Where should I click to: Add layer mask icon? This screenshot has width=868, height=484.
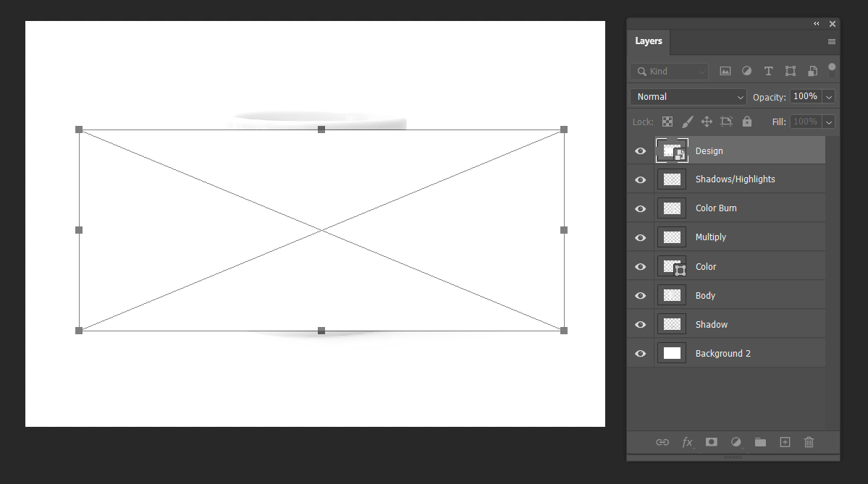tap(712, 442)
